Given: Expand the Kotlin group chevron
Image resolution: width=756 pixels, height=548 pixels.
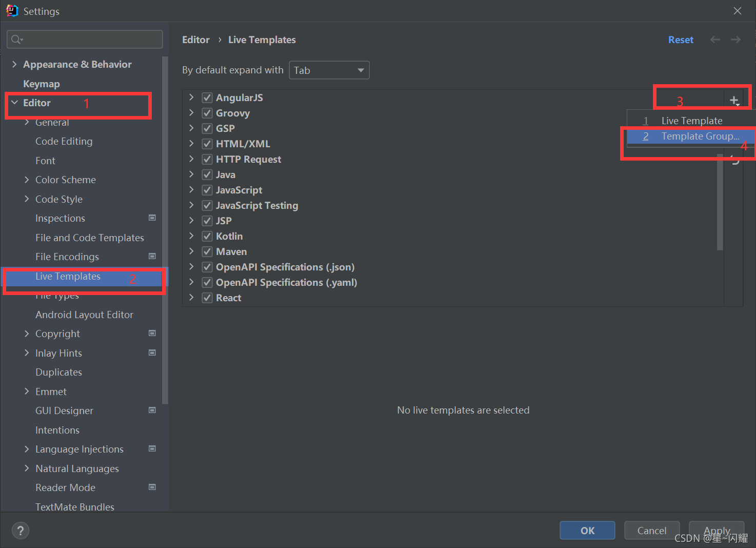Looking at the screenshot, I should [191, 236].
